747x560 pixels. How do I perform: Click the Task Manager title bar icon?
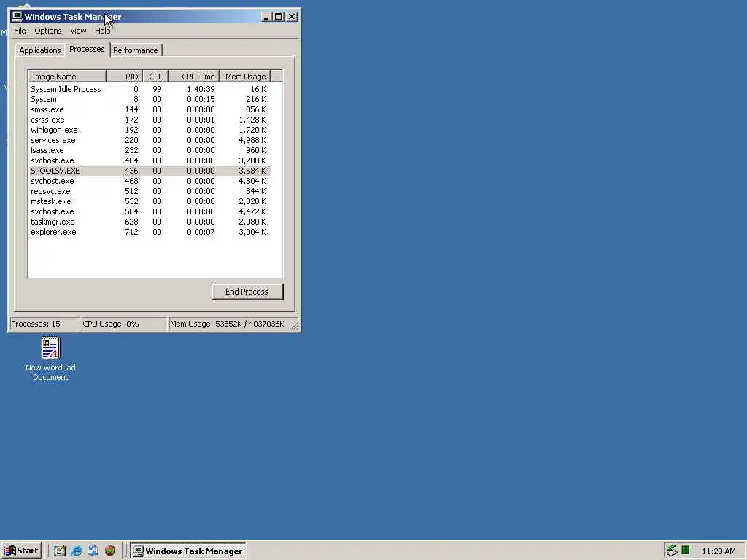(x=17, y=17)
